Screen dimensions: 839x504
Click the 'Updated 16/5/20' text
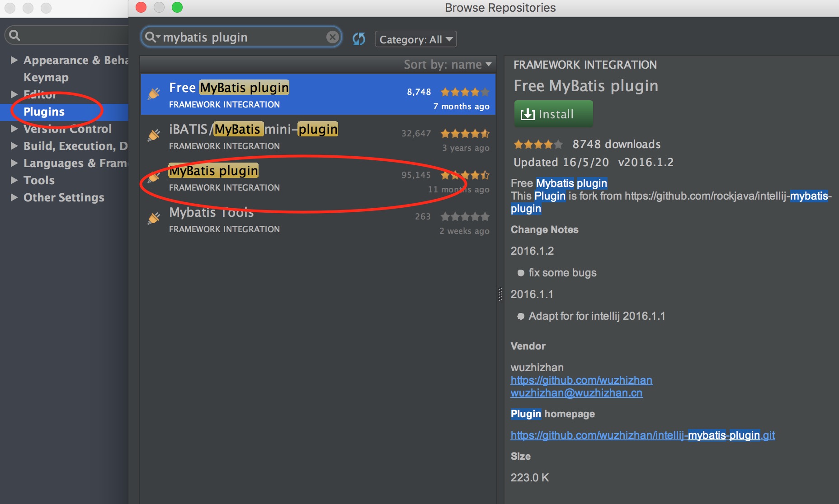point(561,162)
